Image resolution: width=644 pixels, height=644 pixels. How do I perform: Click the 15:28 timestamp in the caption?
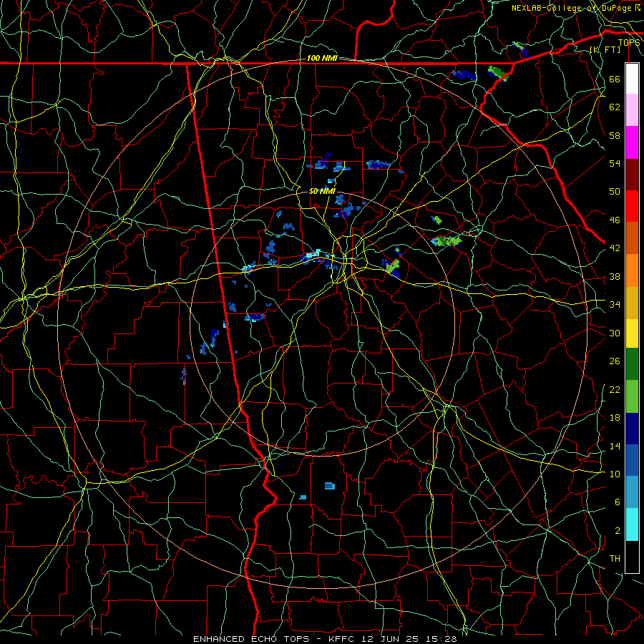441,639
